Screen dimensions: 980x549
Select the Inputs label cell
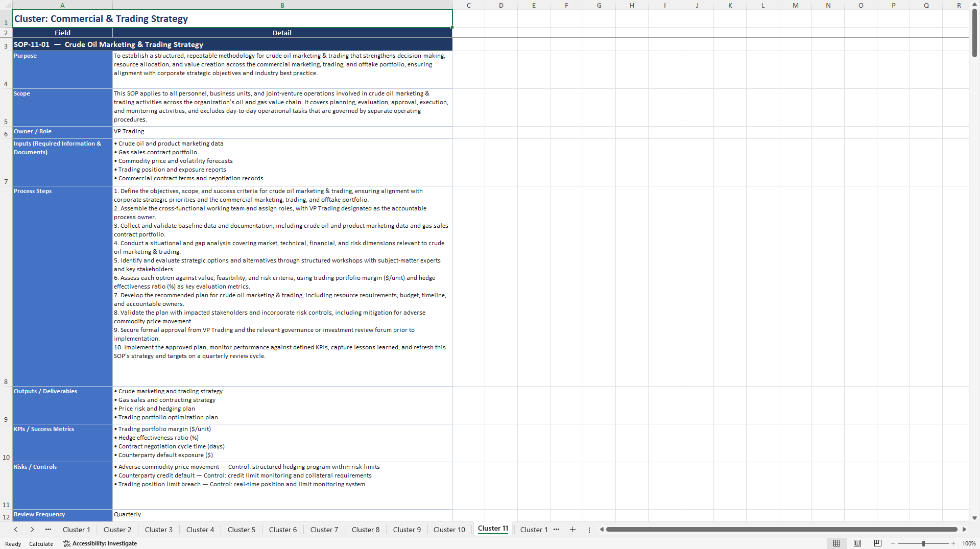tap(62, 162)
